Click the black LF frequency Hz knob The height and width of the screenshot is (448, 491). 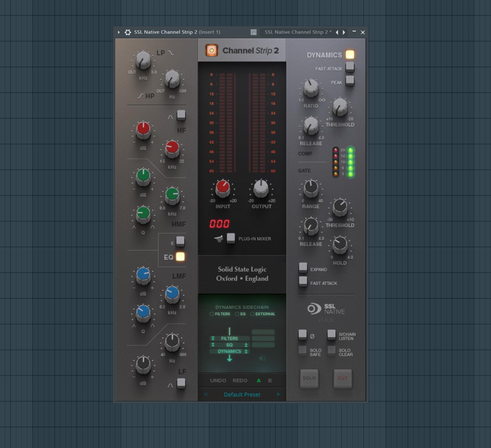pos(172,342)
